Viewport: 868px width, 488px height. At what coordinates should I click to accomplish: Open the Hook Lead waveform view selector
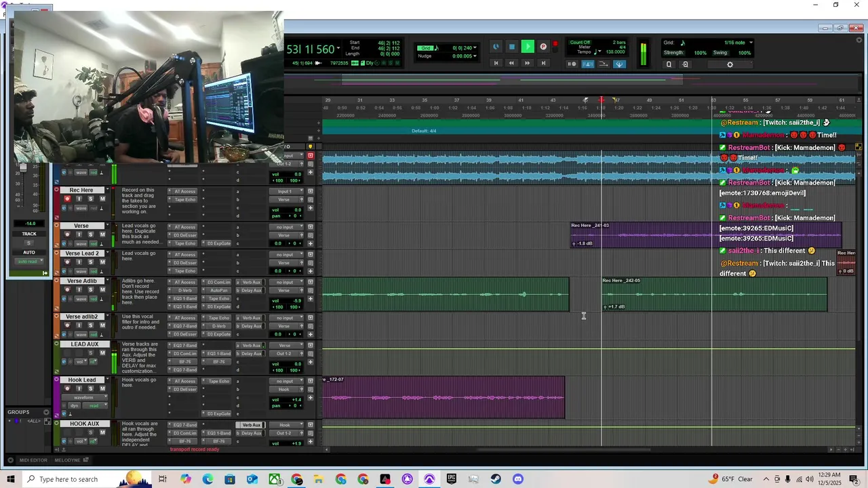click(x=85, y=398)
